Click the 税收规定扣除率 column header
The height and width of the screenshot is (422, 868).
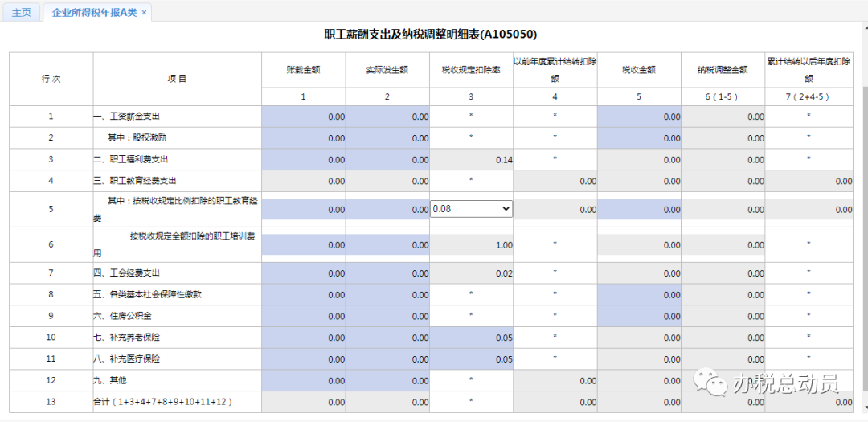[471, 70]
